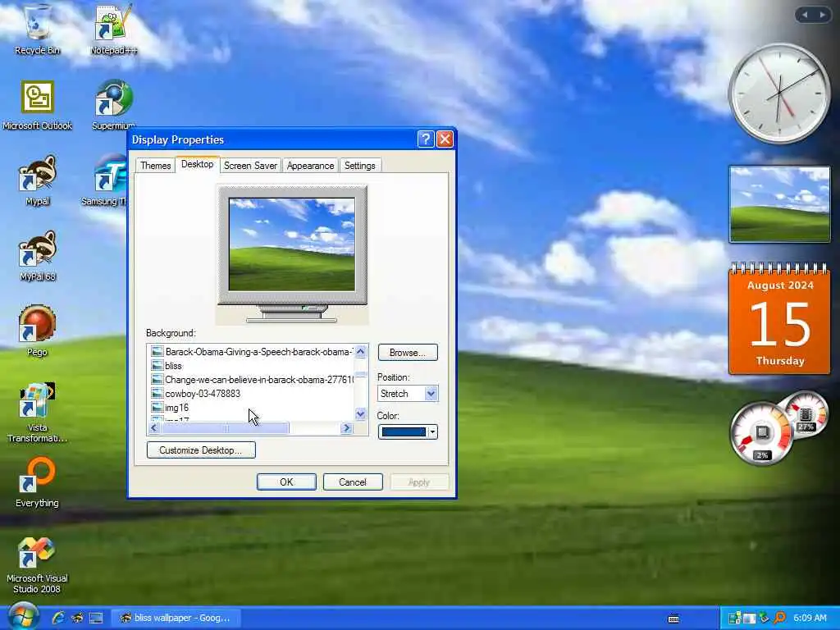
Task: Open the desktop Color dropdown
Action: tap(432, 431)
